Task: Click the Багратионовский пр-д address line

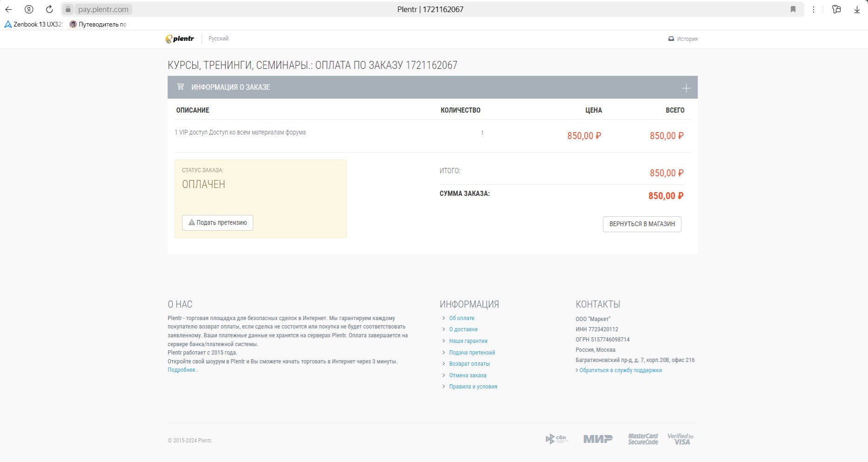Action: tap(635, 360)
